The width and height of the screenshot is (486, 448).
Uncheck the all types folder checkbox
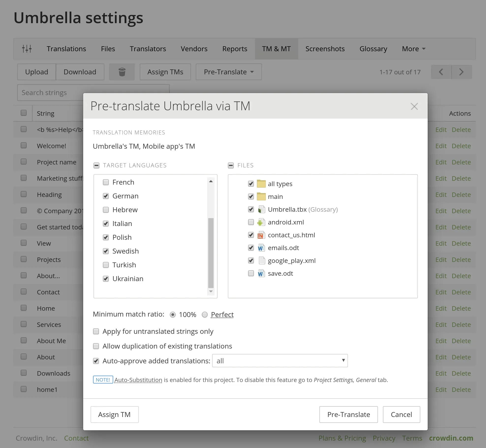251,184
